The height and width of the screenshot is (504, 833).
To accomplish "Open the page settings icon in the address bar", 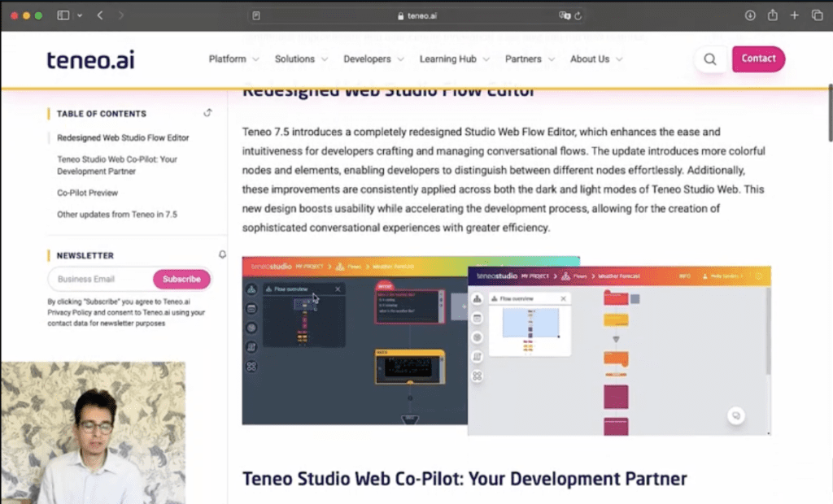I will (x=257, y=14).
